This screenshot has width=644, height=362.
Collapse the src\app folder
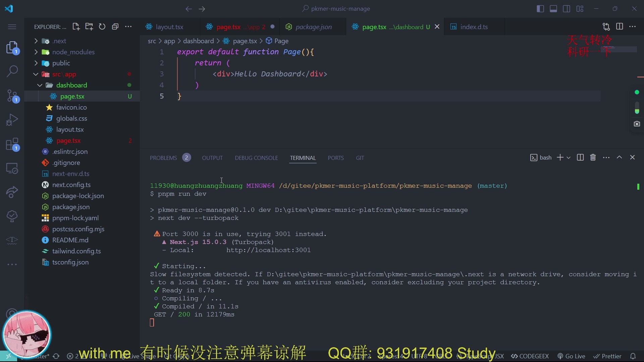click(36, 74)
